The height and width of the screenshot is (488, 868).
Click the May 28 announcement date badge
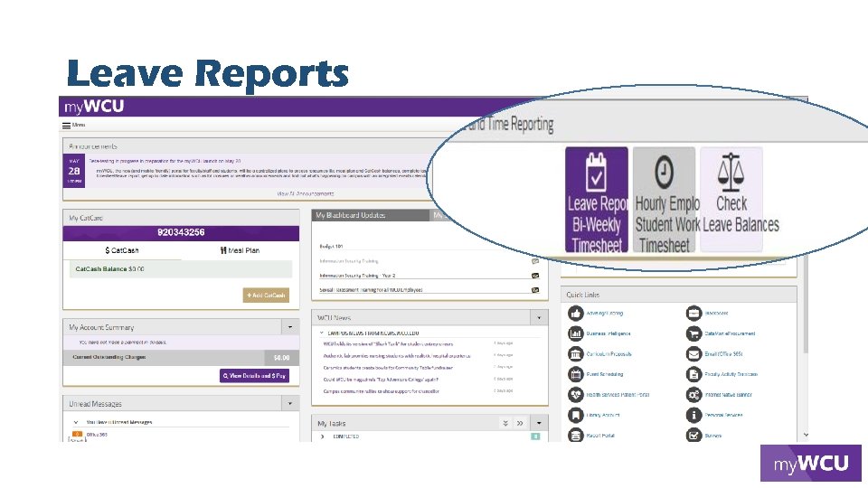click(74, 171)
